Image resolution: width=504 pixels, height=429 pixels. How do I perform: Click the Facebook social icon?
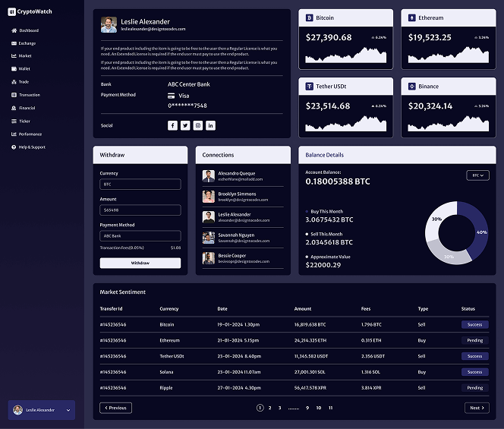coord(172,125)
